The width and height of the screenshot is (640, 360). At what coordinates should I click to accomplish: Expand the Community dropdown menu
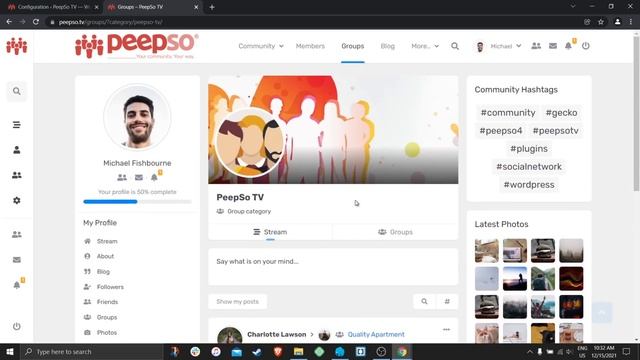[x=261, y=46]
